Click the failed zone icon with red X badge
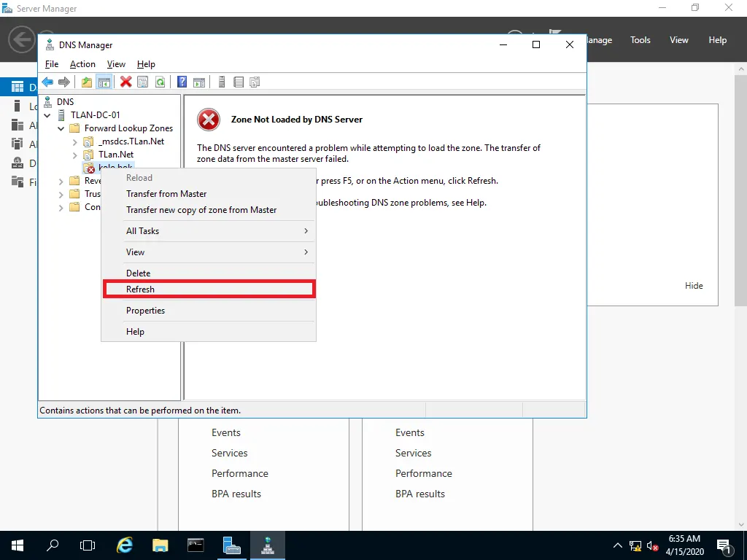This screenshot has width=747, height=560. pyautogui.click(x=89, y=168)
